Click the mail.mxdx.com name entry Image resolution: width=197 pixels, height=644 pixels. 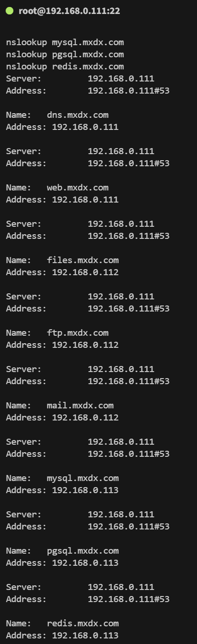click(80, 406)
